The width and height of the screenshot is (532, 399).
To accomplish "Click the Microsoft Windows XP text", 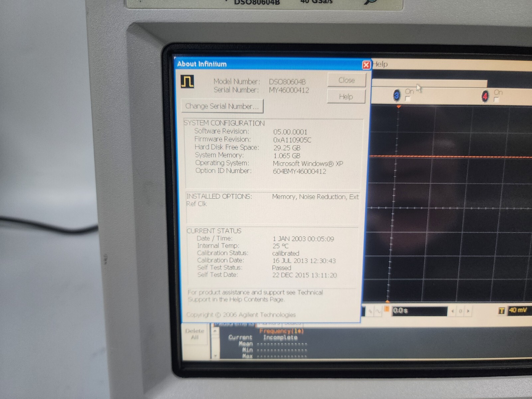I will point(308,164).
